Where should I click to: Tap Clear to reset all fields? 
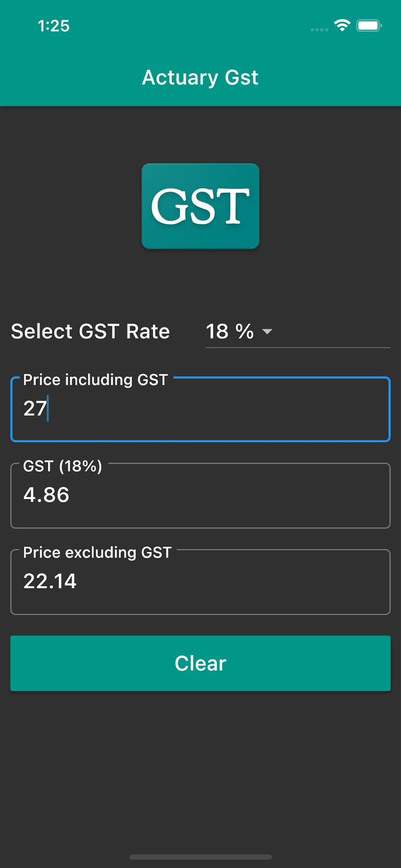pyautogui.click(x=200, y=663)
